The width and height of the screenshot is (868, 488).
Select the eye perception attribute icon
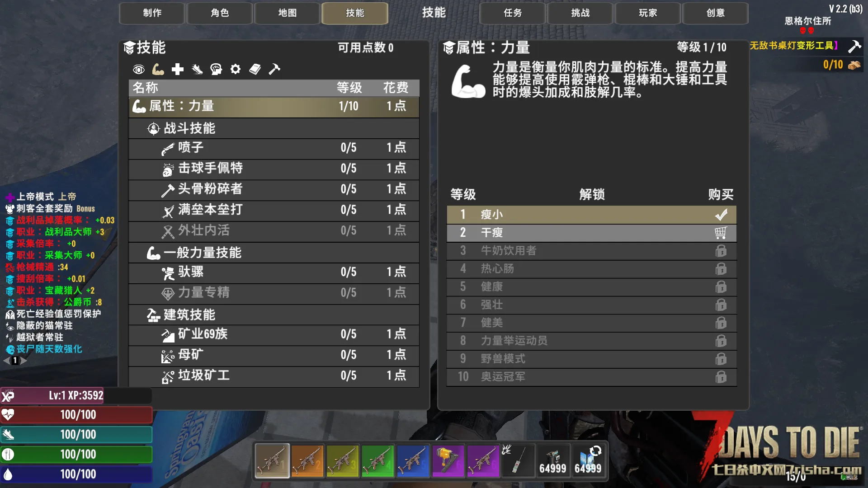coord(138,69)
